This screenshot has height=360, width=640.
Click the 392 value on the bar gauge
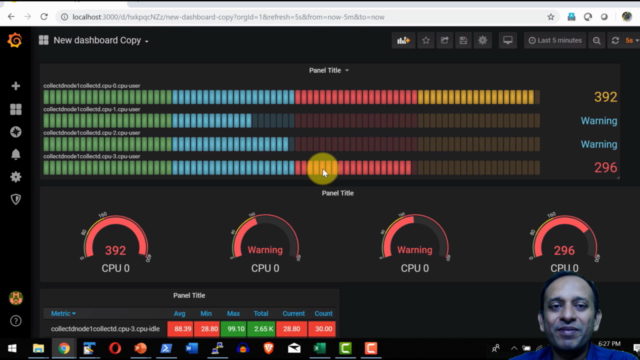[605, 97]
